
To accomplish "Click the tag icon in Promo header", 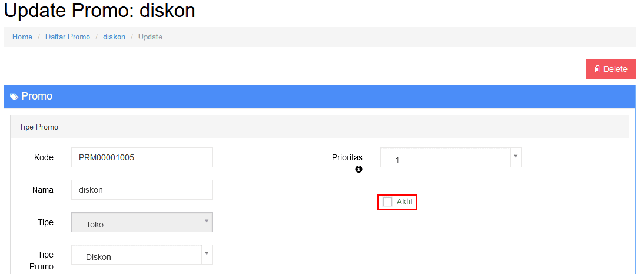I will (14, 97).
